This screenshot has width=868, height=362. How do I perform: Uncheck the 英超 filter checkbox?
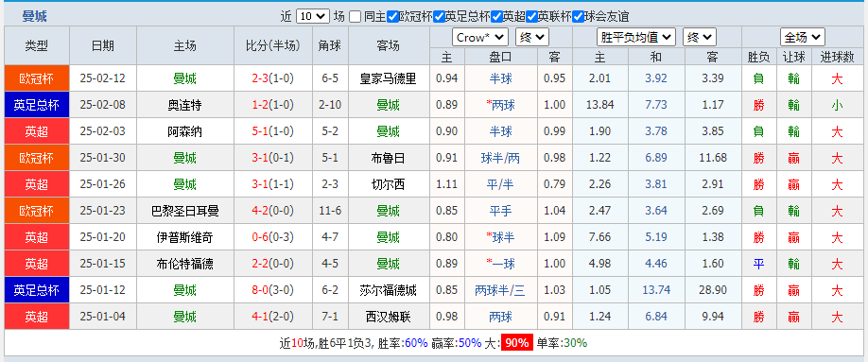coord(496,17)
